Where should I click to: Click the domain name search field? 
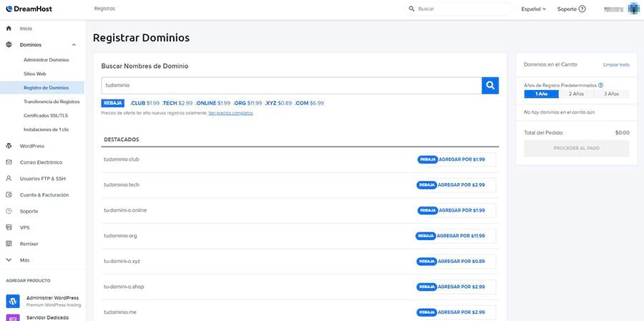[x=291, y=86]
